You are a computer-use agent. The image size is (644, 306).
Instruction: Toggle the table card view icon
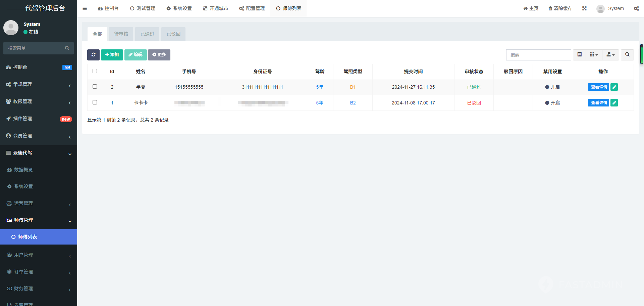(579, 54)
